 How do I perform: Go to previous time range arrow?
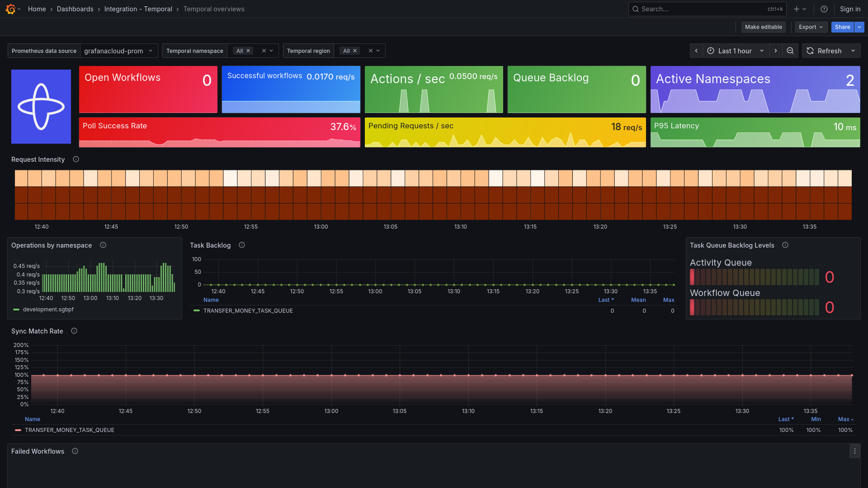click(696, 51)
